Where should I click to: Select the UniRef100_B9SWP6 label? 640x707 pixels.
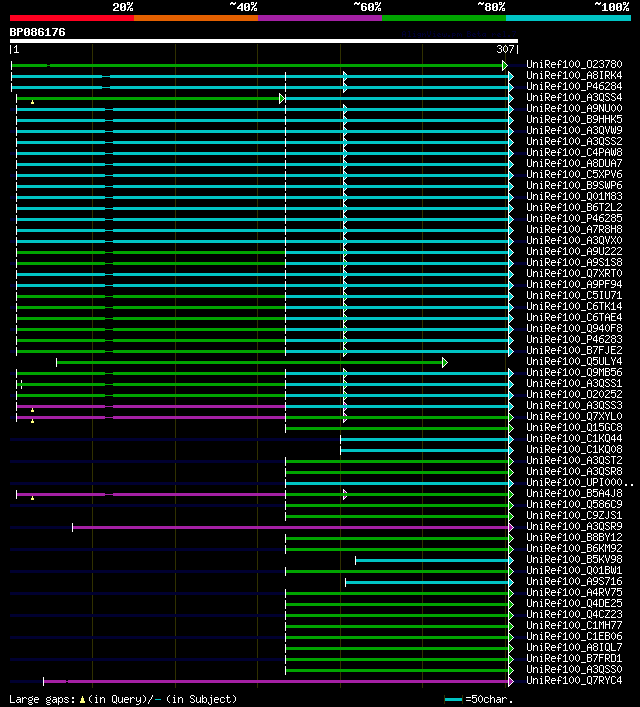point(574,185)
